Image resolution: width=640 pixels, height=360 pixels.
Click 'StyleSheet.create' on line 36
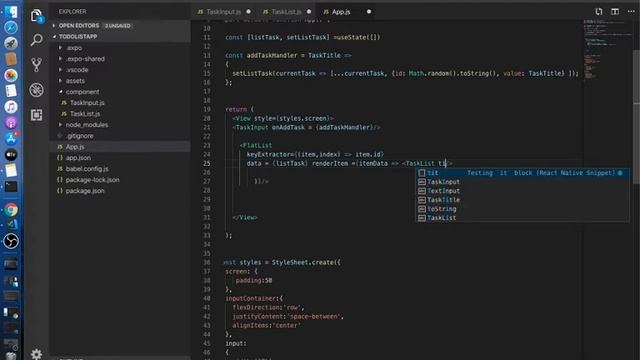pos(304,262)
